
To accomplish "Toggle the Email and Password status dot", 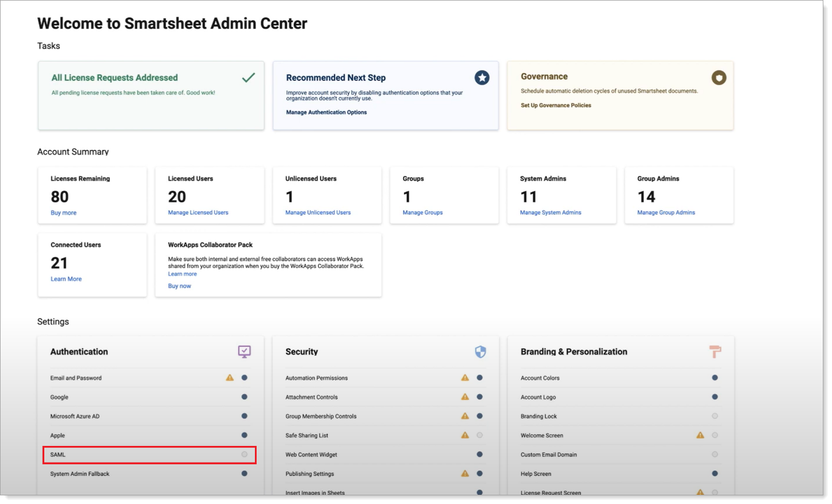I will [245, 378].
